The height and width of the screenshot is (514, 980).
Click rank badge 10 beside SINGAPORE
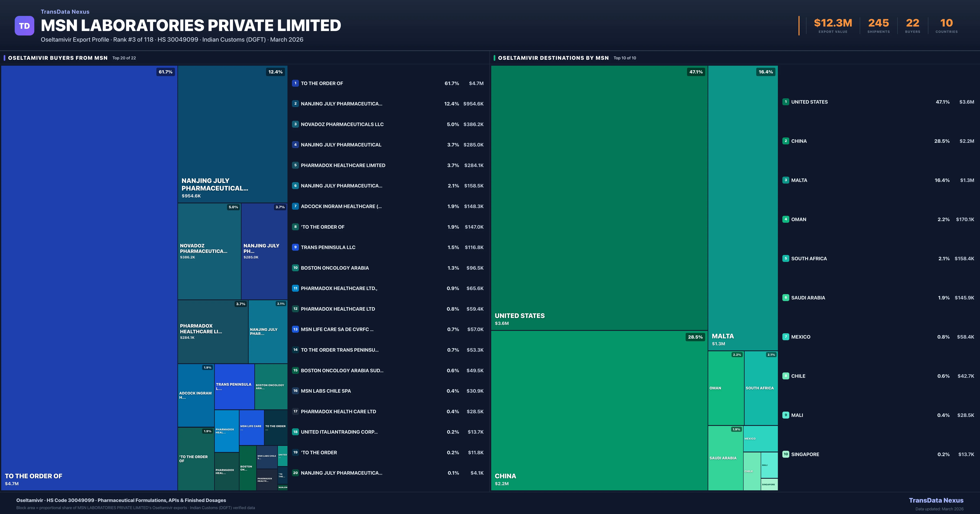click(x=786, y=454)
